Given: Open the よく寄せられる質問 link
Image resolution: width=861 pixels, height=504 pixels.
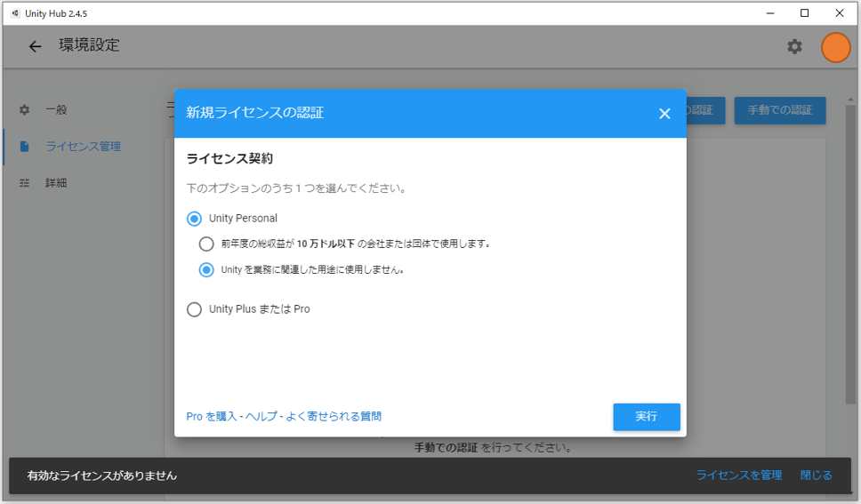Looking at the screenshot, I should 334,417.
